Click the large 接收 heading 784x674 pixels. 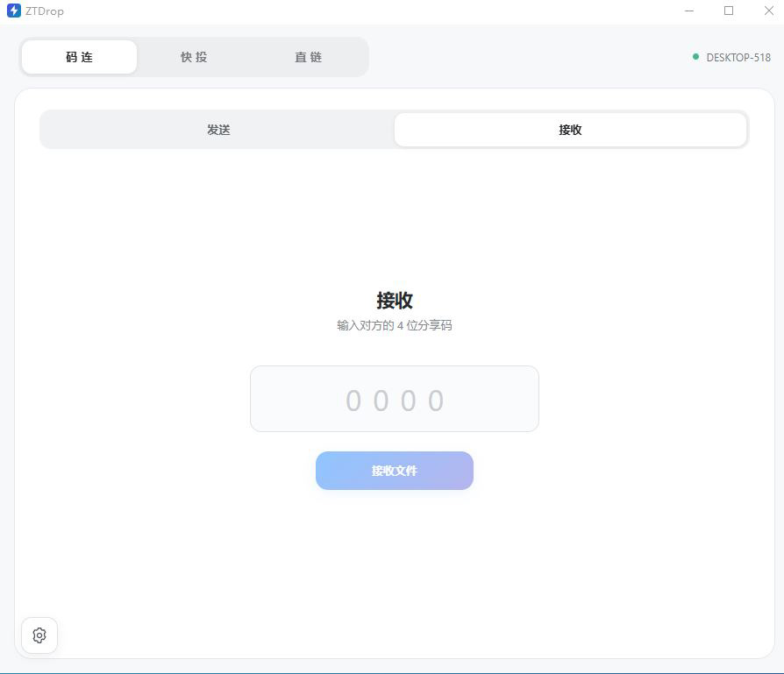pyautogui.click(x=395, y=301)
